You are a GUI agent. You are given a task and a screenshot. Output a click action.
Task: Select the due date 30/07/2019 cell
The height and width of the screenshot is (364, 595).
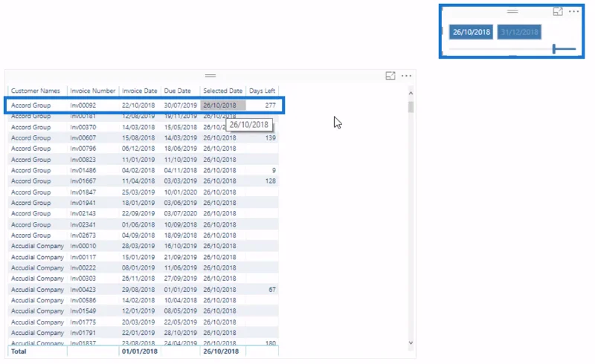click(180, 105)
